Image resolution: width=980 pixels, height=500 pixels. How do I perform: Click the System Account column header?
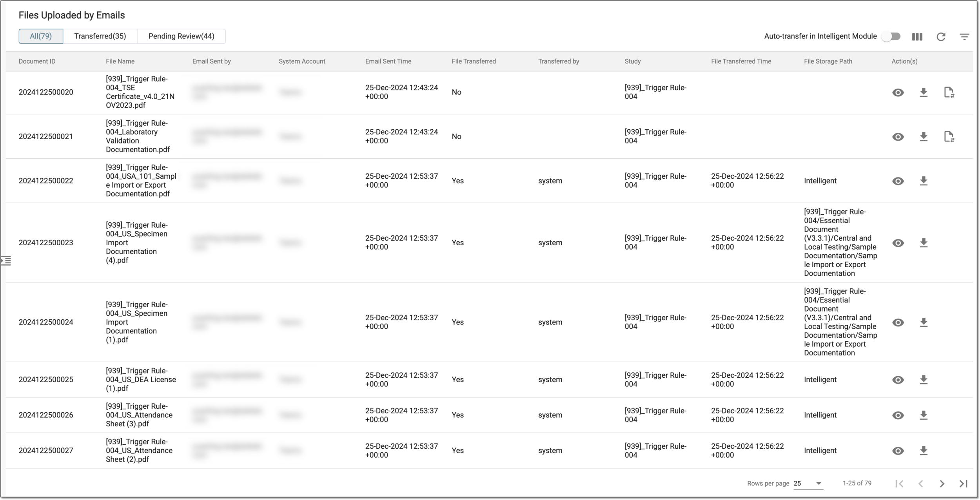click(302, 62)
